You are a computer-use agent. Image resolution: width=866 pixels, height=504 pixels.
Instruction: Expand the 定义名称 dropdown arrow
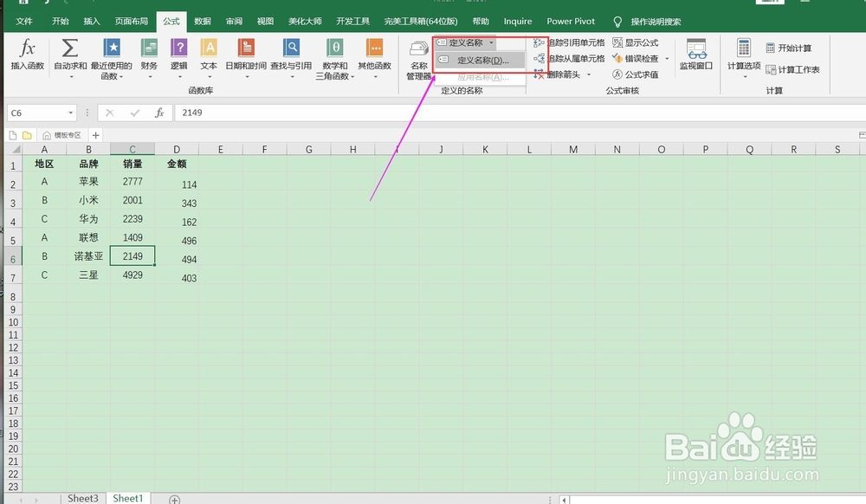tap(493, 42)
